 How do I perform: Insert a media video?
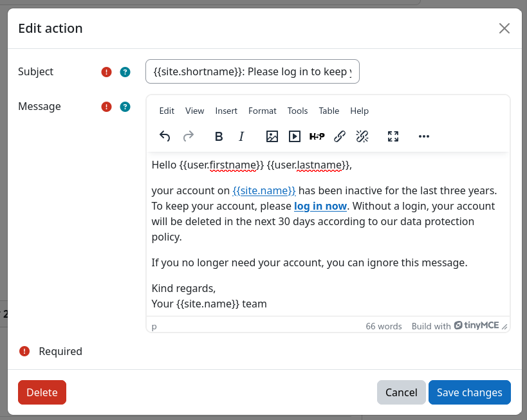pos(294,136)
